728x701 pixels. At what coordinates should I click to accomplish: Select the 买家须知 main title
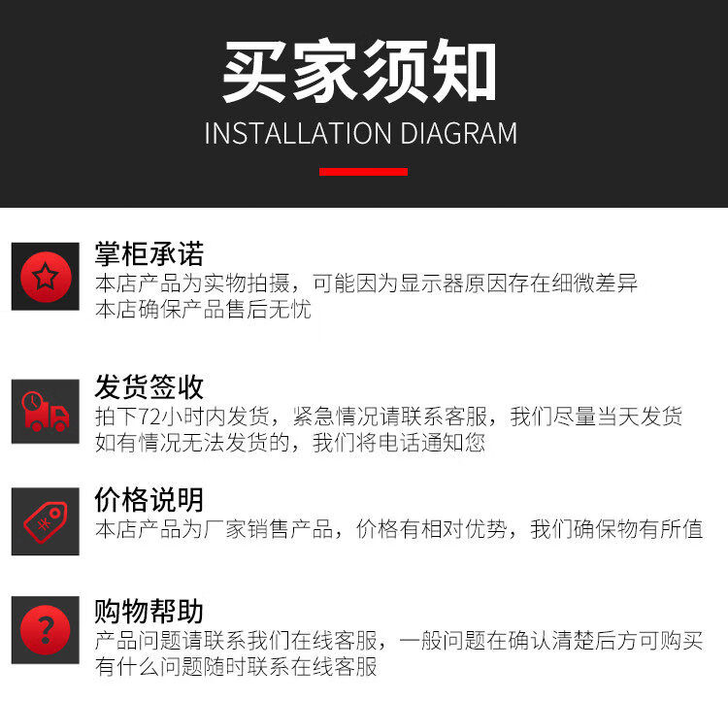point(360,71)
